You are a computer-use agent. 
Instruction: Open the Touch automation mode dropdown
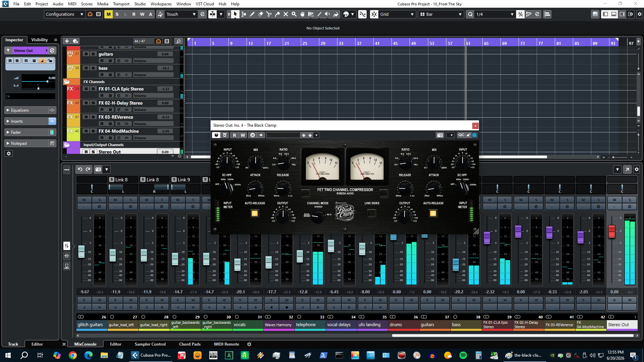[x=181, y=14]
